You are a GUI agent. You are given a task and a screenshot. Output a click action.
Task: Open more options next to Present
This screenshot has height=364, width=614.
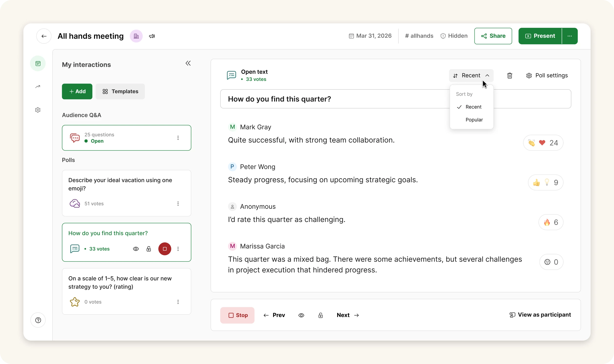(570, 36)
